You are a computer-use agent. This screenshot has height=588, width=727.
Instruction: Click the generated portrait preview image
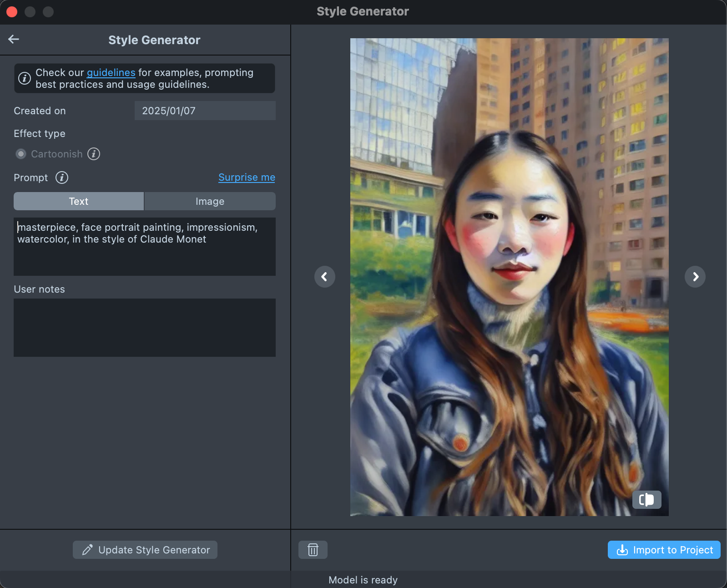[509, 277]
